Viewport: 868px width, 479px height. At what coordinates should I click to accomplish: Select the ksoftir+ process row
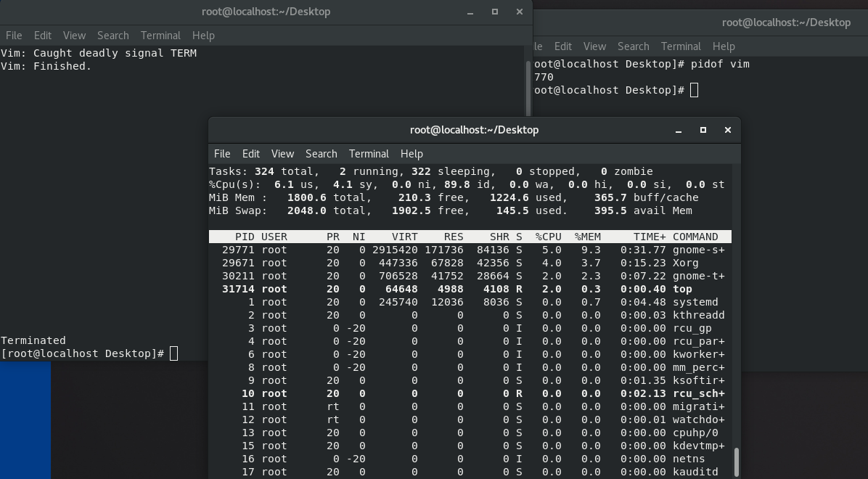click(x=470, y=380)
